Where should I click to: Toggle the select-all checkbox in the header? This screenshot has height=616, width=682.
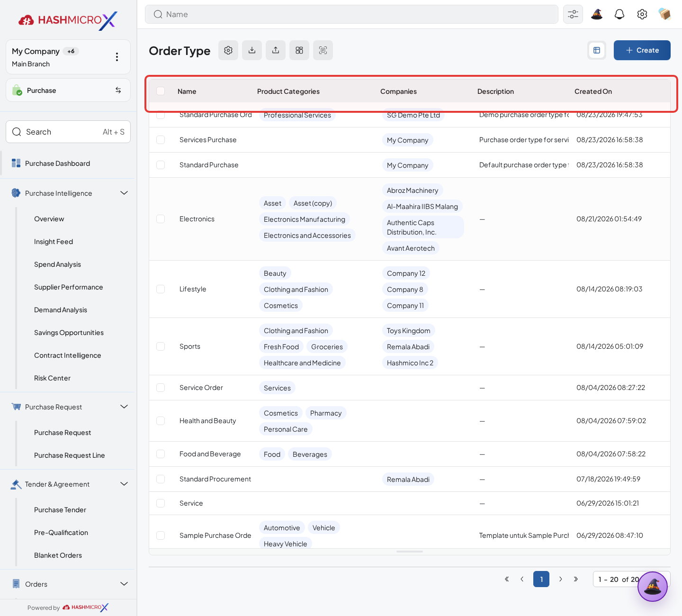161,91
